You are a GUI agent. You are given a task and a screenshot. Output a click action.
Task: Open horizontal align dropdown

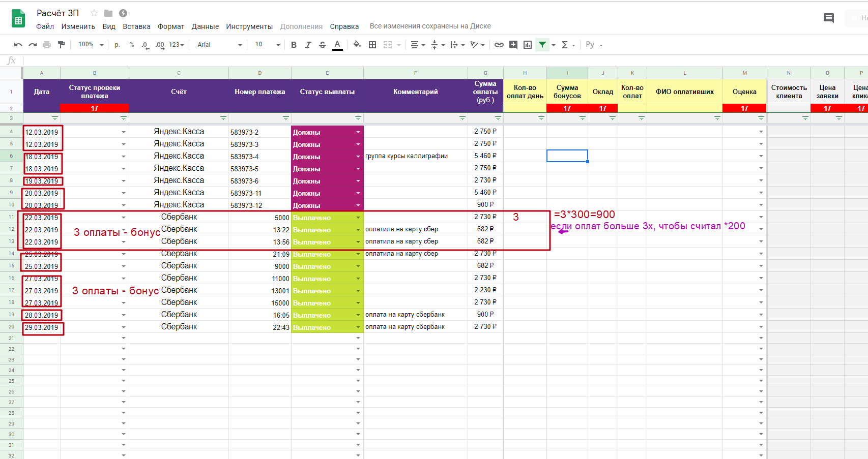(x=418, y=45)
